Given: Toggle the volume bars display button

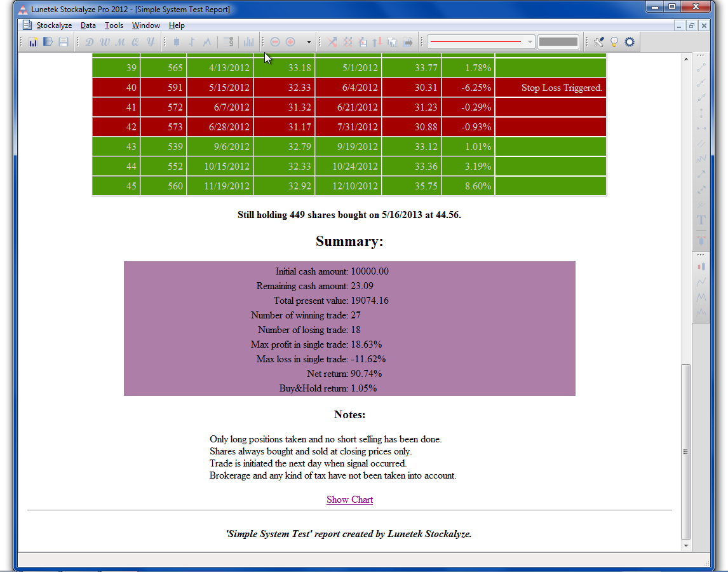Looking at the screenshot, I should 248,42.
